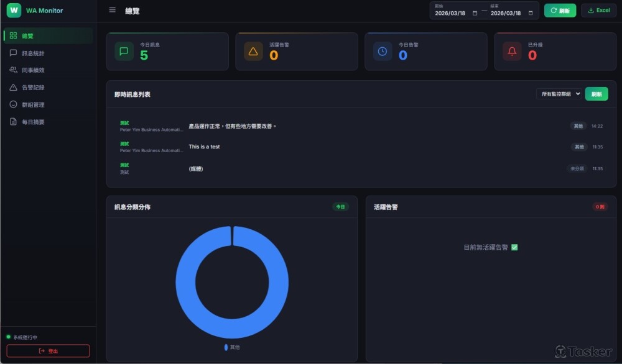Open the end date calendar picker
This screenshot has height=364, width=622.
[531, 13]
